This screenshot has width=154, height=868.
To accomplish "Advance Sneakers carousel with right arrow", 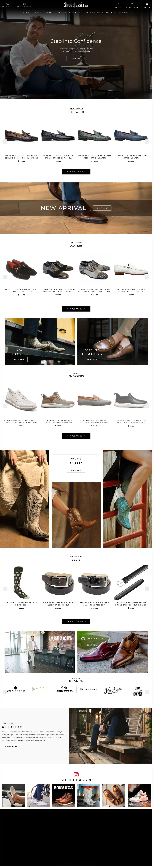I will (x=147, y=406).
